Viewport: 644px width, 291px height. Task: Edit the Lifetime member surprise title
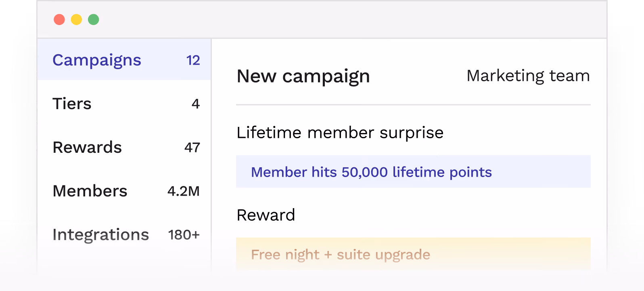click(x=340, y=133)
